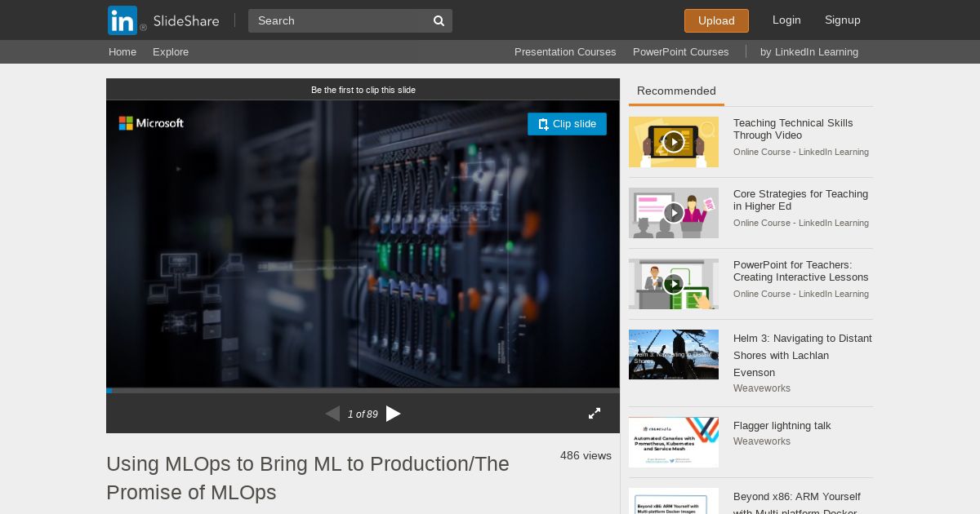980x514 pixels.
Task: Open the Signup link
Action: click(843, 20)
